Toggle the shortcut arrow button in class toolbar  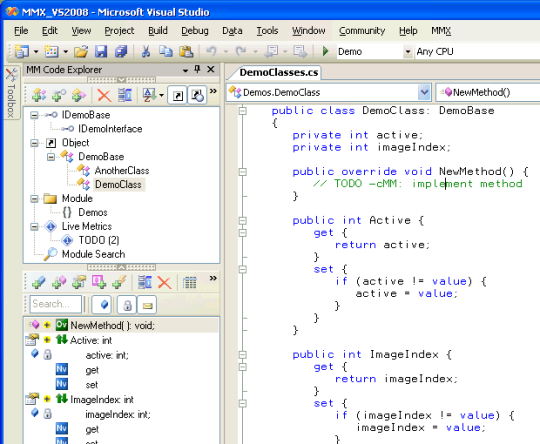177,95
